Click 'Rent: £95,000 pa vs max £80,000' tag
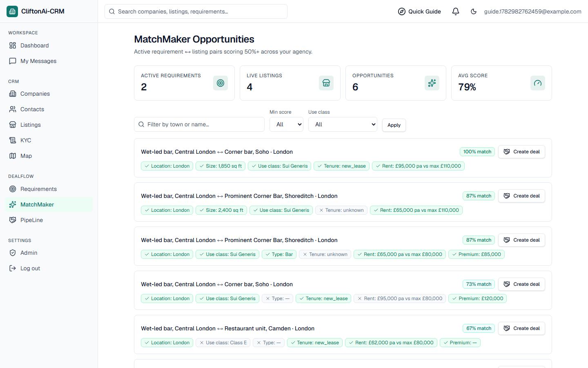Image resolution: width=588 pixels, height=368 pixels. 400,298
